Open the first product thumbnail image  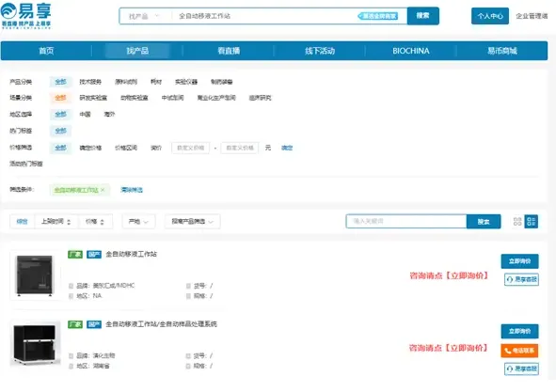click(x=35, y=275)
